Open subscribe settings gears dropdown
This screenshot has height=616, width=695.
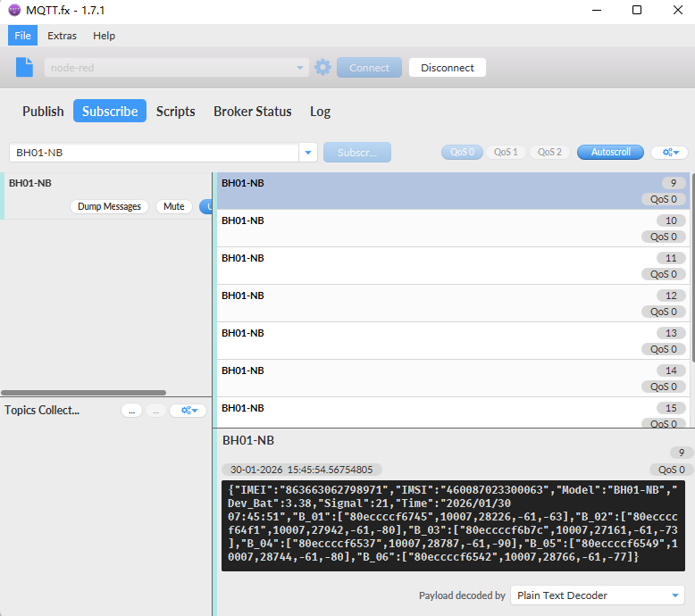point(669,153)
